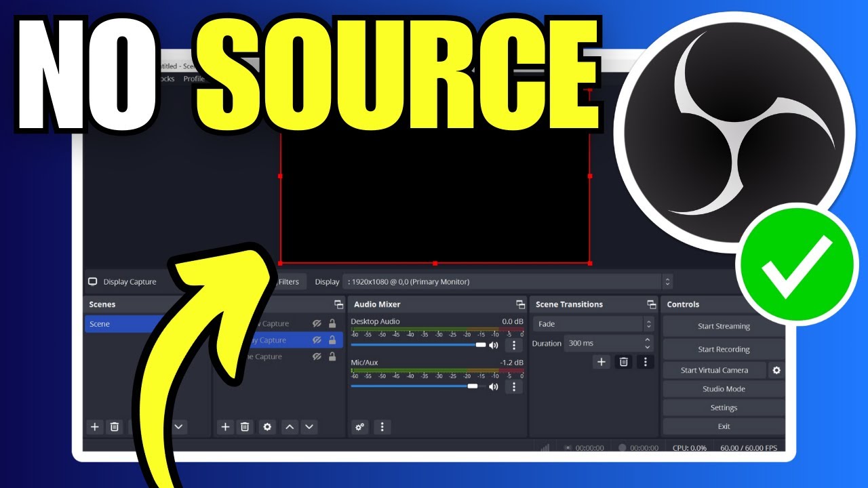Click the Desktop Audio level meter
The image size is (868, 488).
point(437,329)
